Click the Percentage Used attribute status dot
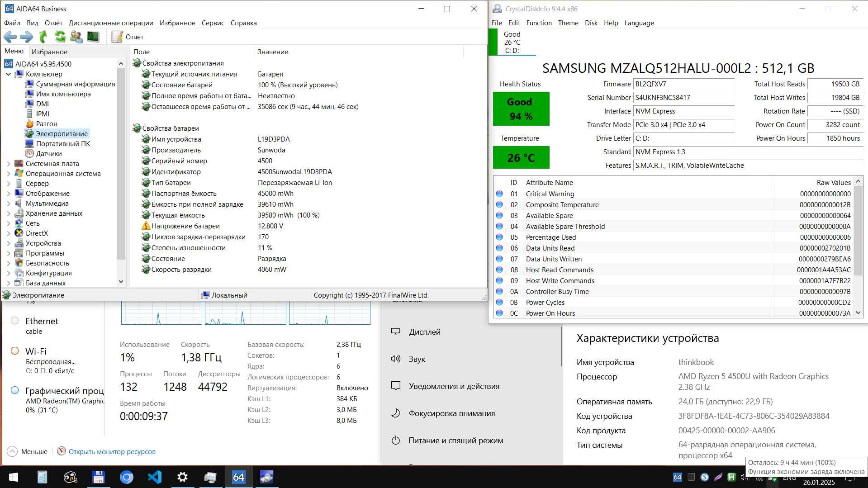This screenshot has height=488, width=868. [499, 237]
